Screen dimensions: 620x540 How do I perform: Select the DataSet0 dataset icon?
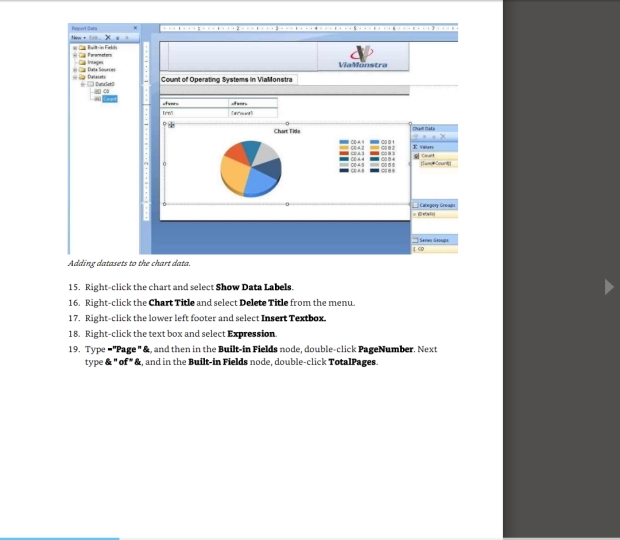coord(88,84)
